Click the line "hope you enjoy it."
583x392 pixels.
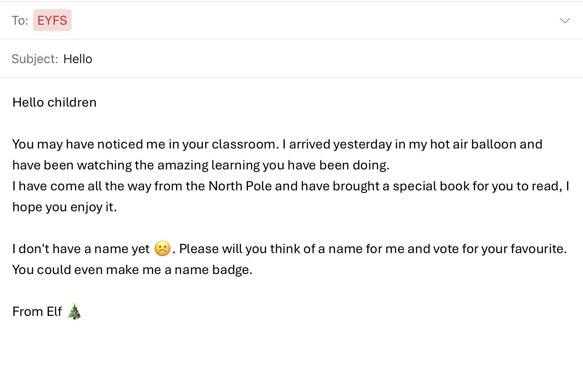(64, 207)
